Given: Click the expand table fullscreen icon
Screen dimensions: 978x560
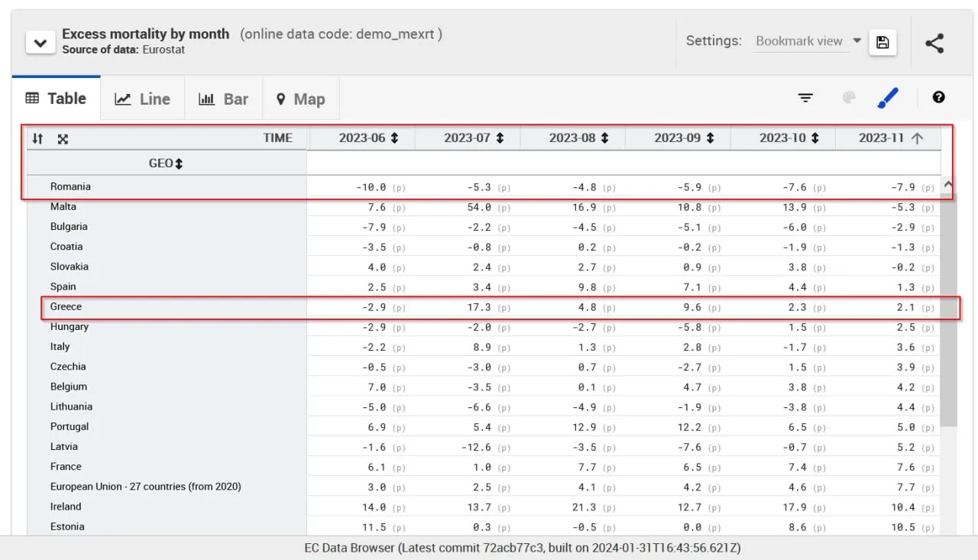Looking at the screenshot, I should pos(63,138).
